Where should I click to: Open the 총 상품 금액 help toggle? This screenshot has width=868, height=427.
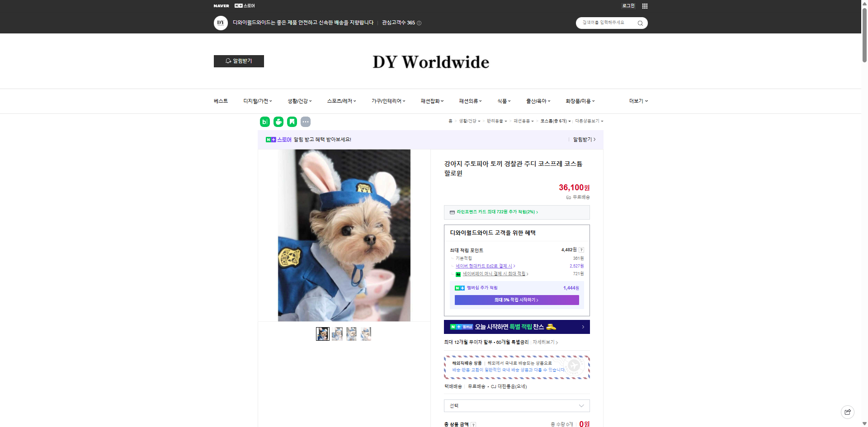[x=473, y=425]
